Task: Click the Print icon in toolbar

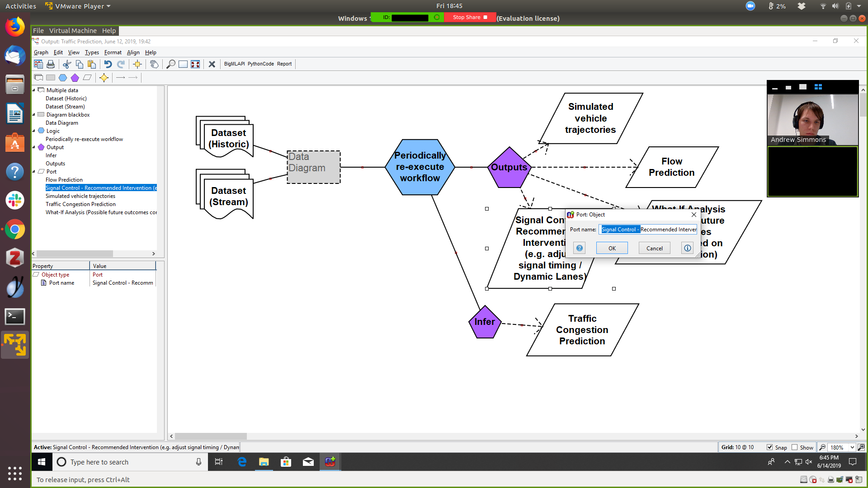Action: pyautogui.click(x=51, y=64)
